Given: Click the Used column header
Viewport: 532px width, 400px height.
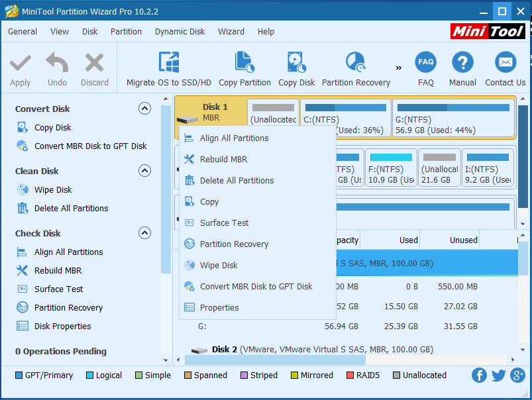Looking at the screenshot, I should click(390, 240).
